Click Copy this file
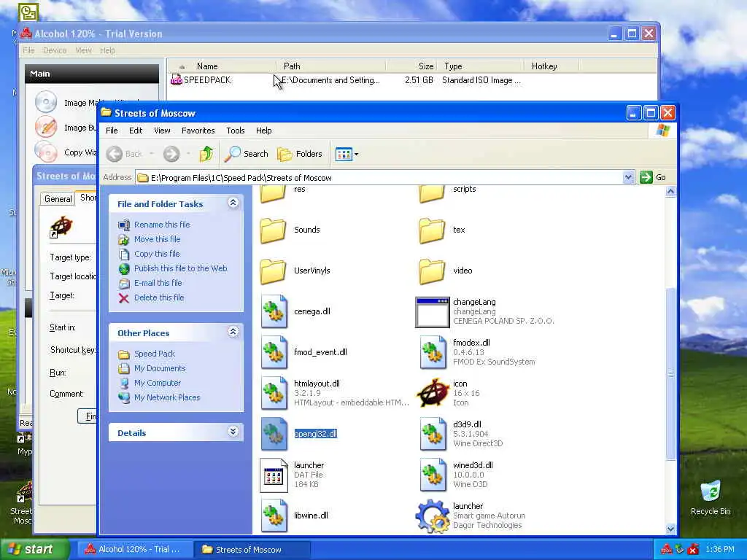 (157, 254)
